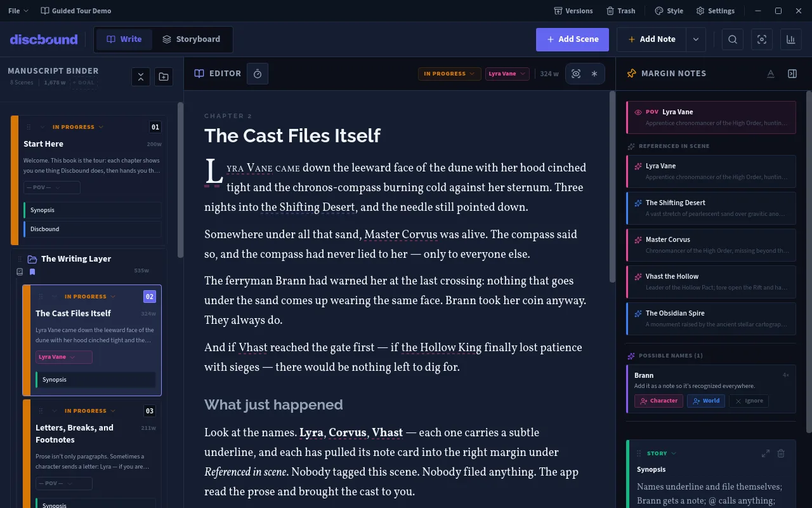The image size is (812, 508).
Task: Click sparkle icon on The Shifting Desert note
Action: pos(638,203)
